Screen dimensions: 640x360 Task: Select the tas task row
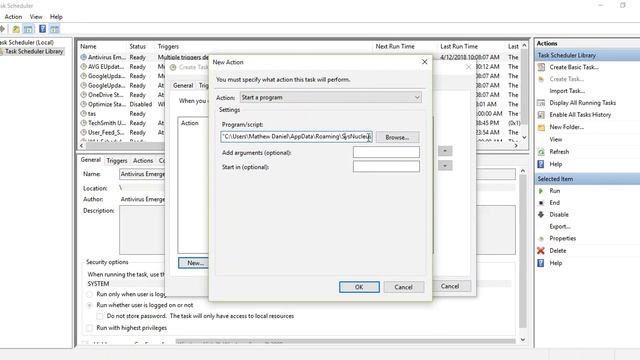click(x=92, y=113)
